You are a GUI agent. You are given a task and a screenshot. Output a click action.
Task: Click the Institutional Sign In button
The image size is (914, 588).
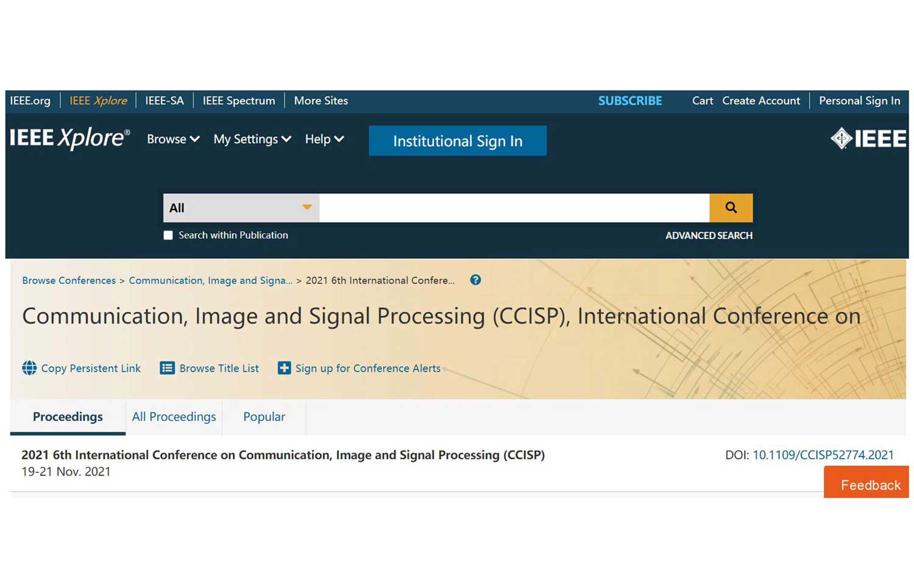pos(458,141)
